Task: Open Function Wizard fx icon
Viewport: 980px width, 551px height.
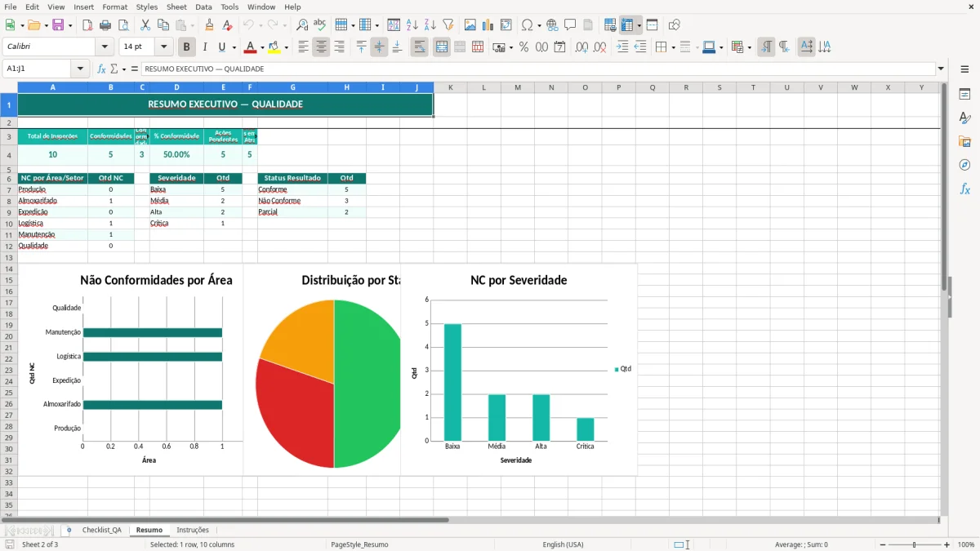Action: pyautogui.click(x=101, y=69)
